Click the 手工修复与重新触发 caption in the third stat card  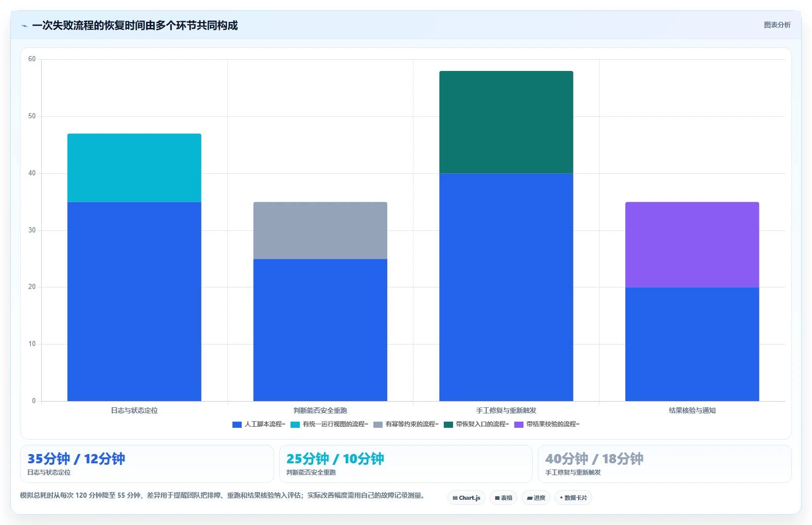573,472
